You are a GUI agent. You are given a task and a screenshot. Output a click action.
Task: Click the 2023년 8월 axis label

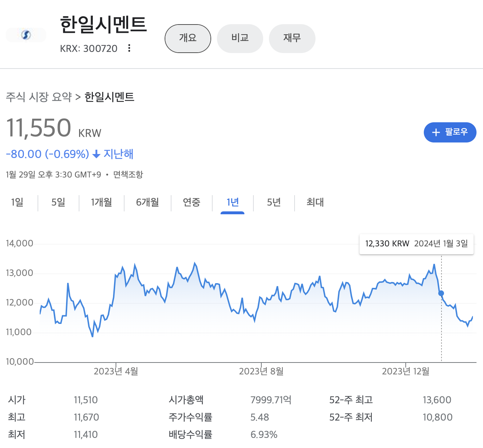tap(261, 371)
